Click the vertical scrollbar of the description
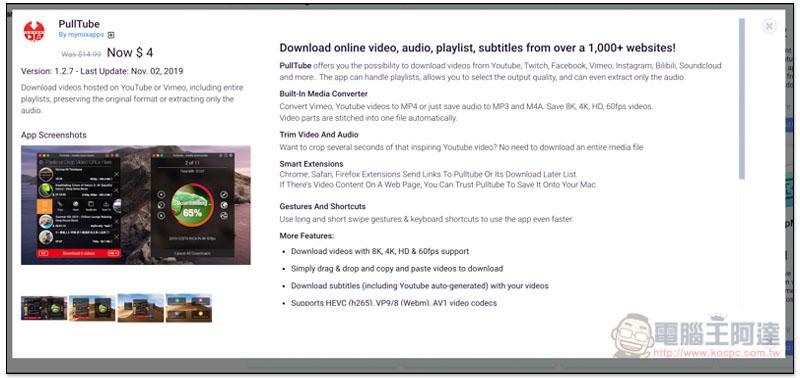The height and width of the screenshot is (378, 800). 741,98
